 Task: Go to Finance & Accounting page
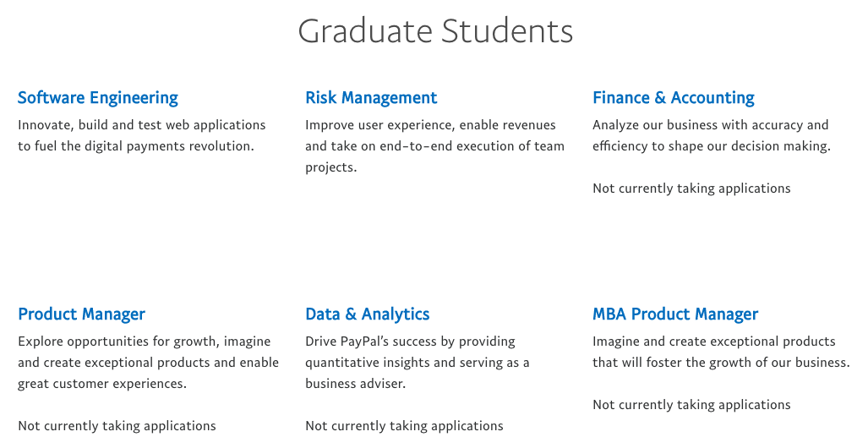673,98
